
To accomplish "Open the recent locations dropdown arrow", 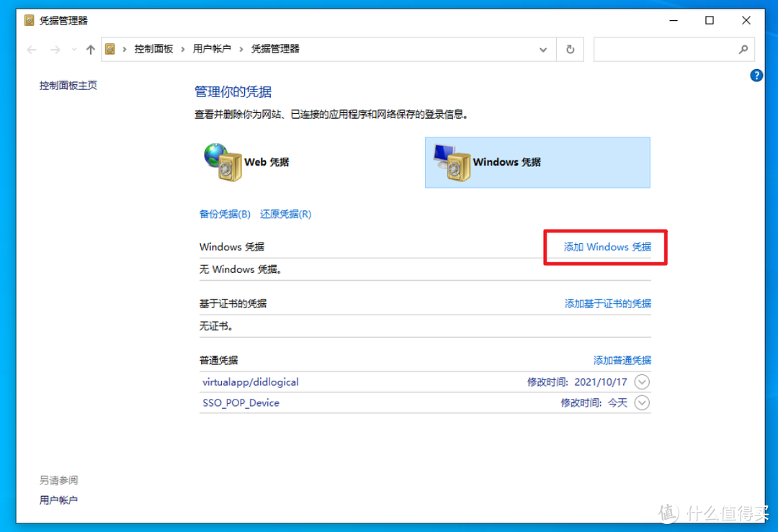I will point(74,50).
